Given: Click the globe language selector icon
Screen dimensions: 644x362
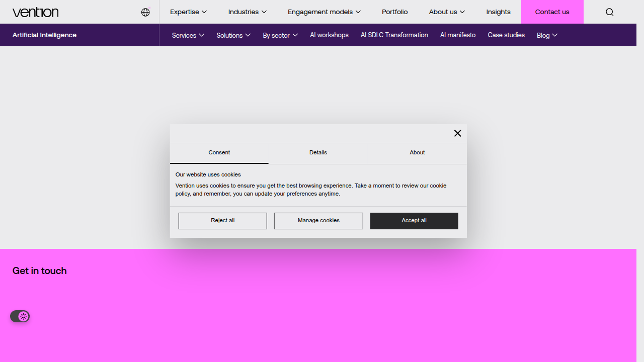Looking at the screenshot, I should pyautogui.click(x=145, y=12).
